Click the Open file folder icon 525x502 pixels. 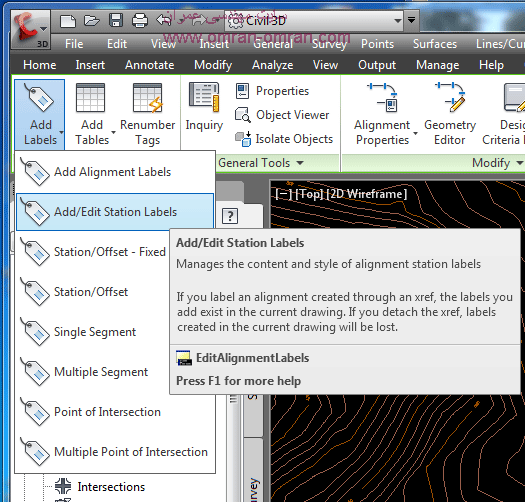(91, 21)
